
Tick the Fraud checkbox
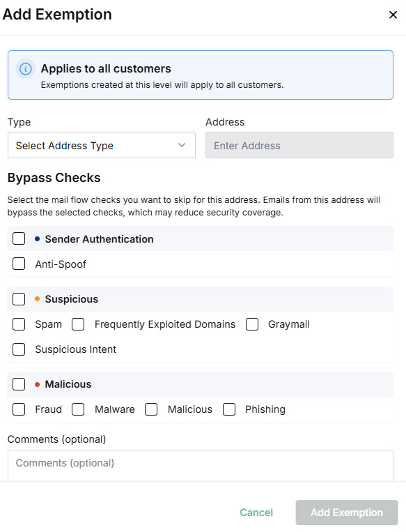click(x=19, y=409)
